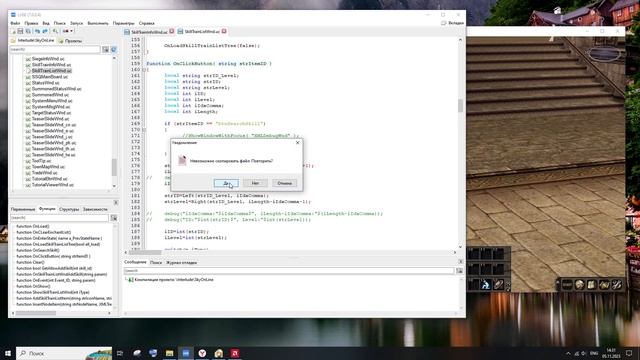Image resolution: width=640 pixels, height=360 pixels.
Task: Click the feather item icon in game shortcut bar
Action: click(x=499, y=284)
